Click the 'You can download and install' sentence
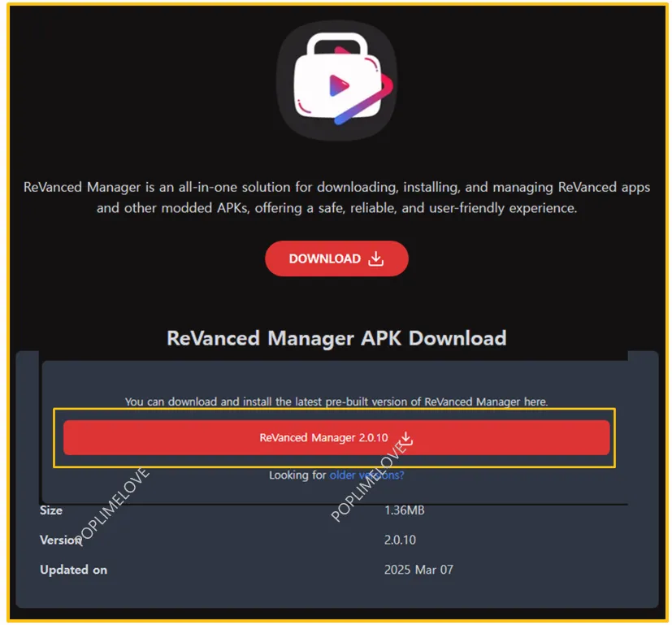The width and height of the screenshot is (672, 625). click(x=336, y=401)
